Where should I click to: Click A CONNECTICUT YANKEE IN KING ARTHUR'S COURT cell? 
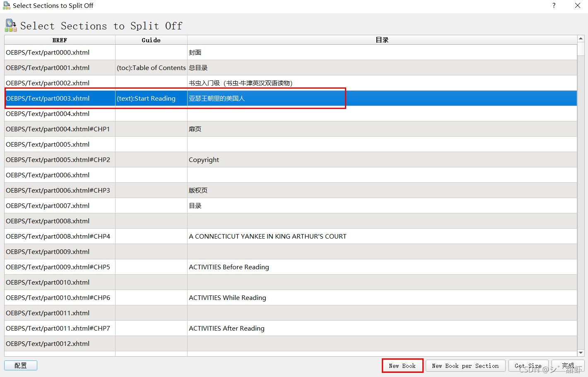click(x=382, y=236)
